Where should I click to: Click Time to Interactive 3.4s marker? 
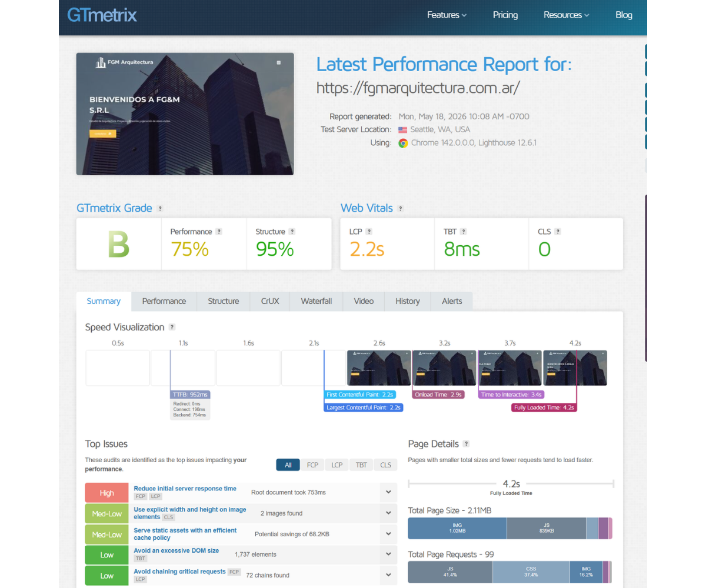(511, 395)
